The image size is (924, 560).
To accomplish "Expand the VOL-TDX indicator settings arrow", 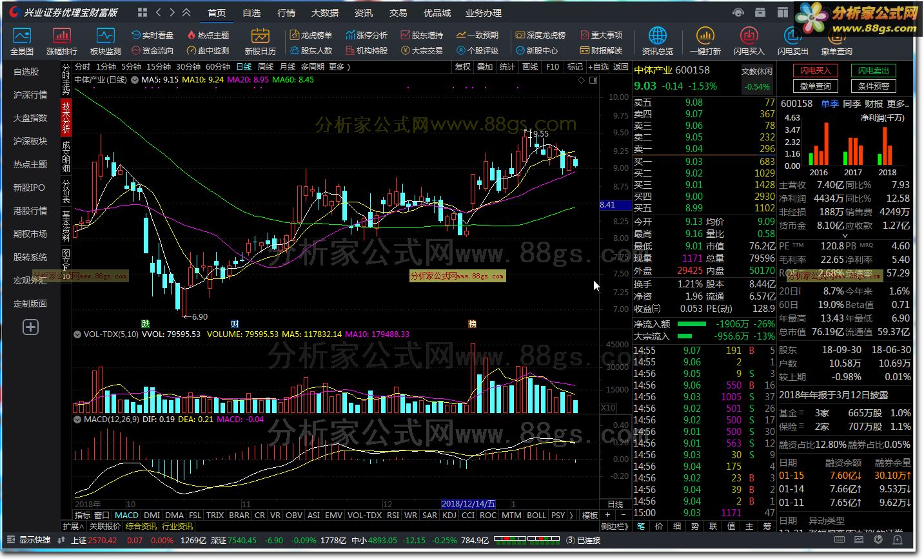I will pos(77,334).
